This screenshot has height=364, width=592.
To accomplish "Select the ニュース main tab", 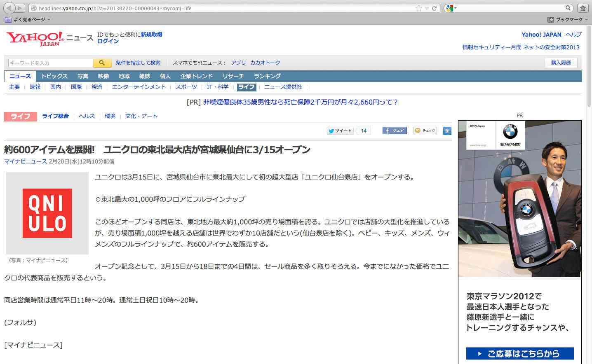I will (20, 76).
